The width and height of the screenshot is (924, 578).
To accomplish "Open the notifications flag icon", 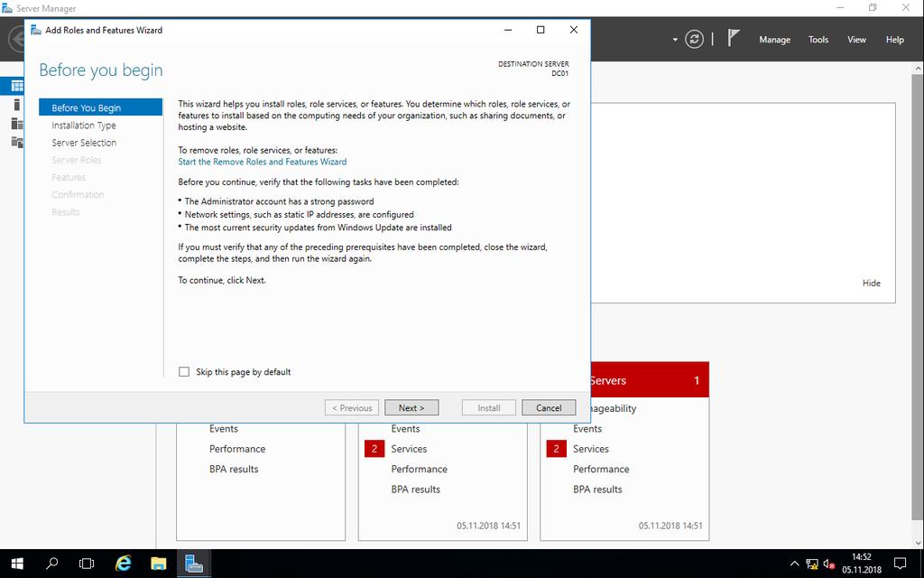I will point(733,38).
